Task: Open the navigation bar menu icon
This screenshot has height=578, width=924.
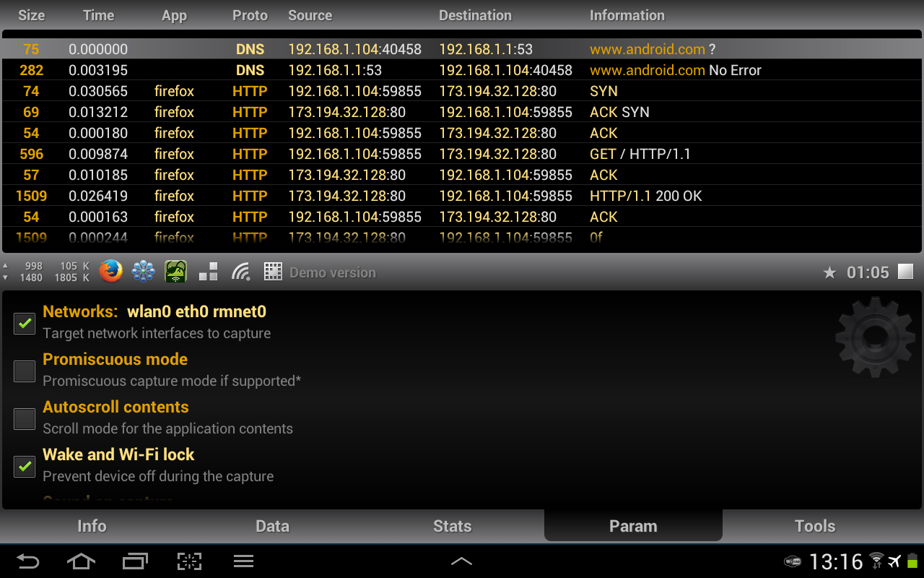Action: pyautogui.click(x=243, y=561)
